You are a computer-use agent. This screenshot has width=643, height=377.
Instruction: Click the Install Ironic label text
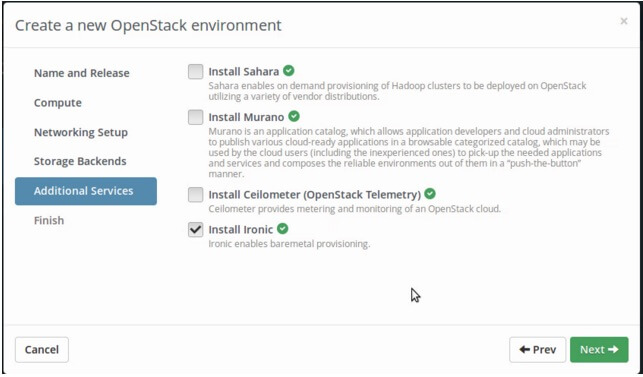coord(241,229)
